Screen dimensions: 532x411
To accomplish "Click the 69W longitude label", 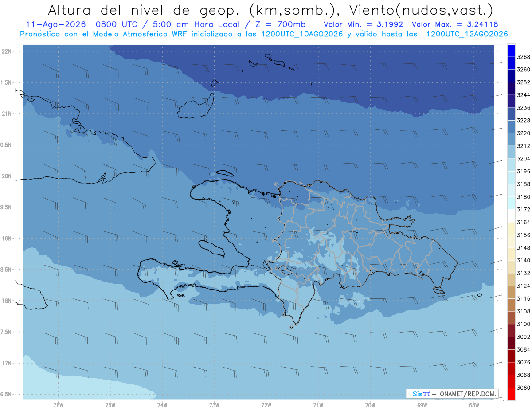I will click(x=422, y=405).
